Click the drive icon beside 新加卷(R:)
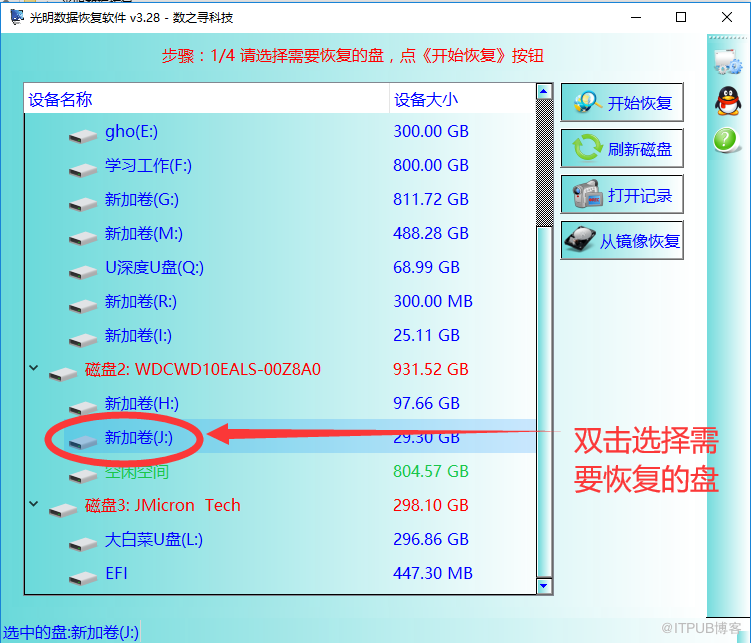 pos(83,306)
